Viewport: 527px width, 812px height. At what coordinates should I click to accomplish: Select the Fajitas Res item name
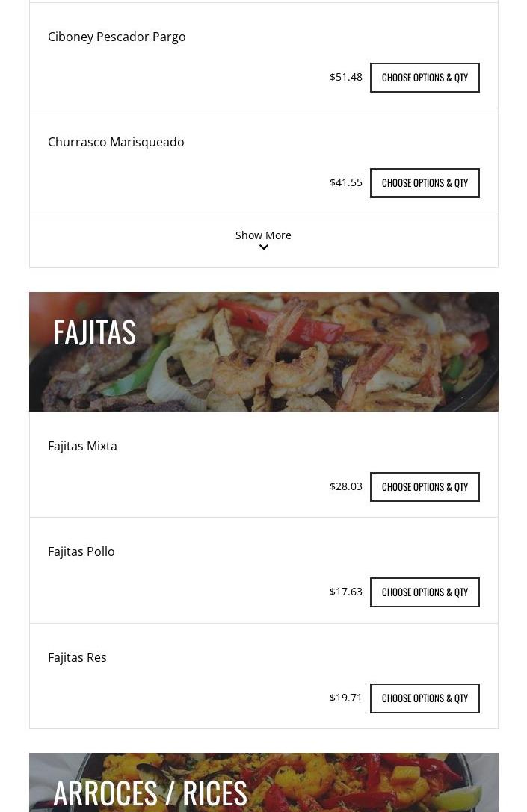(x=77, y=657)
